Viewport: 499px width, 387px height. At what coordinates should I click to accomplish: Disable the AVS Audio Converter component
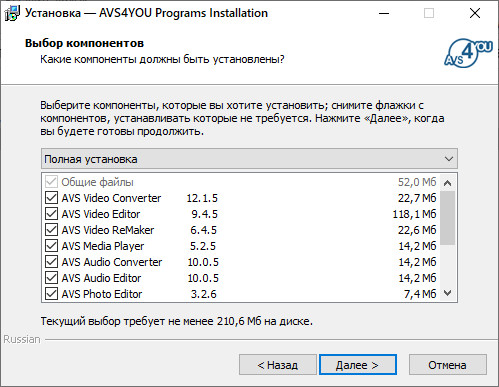coord(51,262)
